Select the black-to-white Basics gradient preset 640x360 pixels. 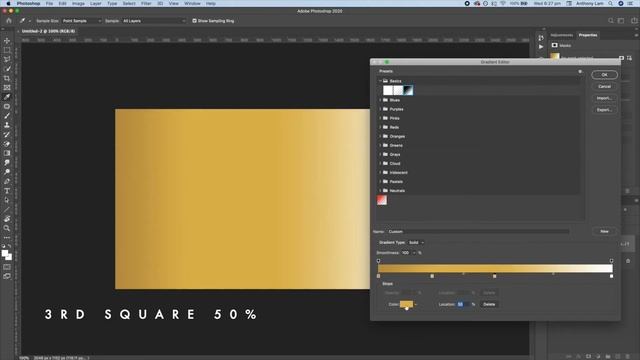[408, 90]
